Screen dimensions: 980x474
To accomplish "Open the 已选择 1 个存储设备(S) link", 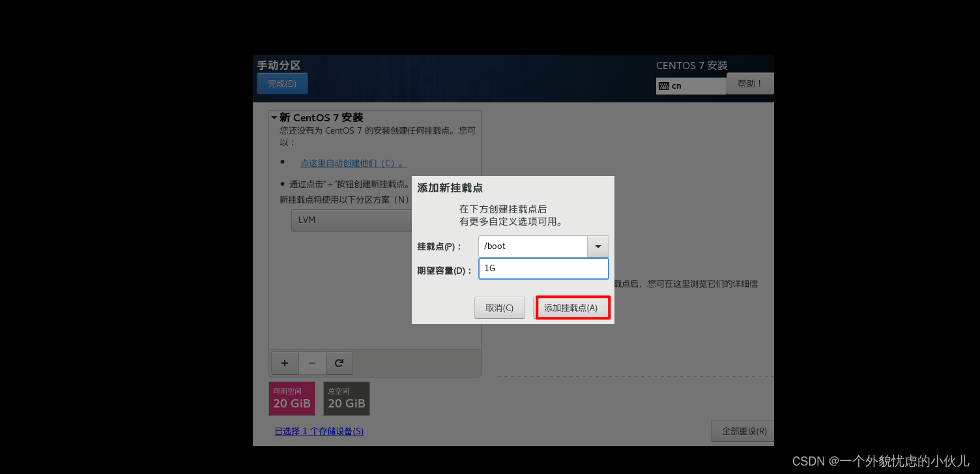I will (x=319, y=431).
